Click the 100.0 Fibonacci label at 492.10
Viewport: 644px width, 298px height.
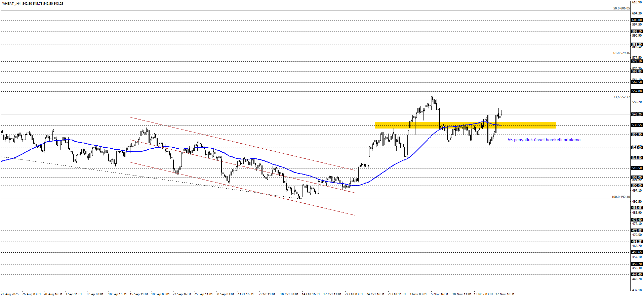click(x=620, y=197)
